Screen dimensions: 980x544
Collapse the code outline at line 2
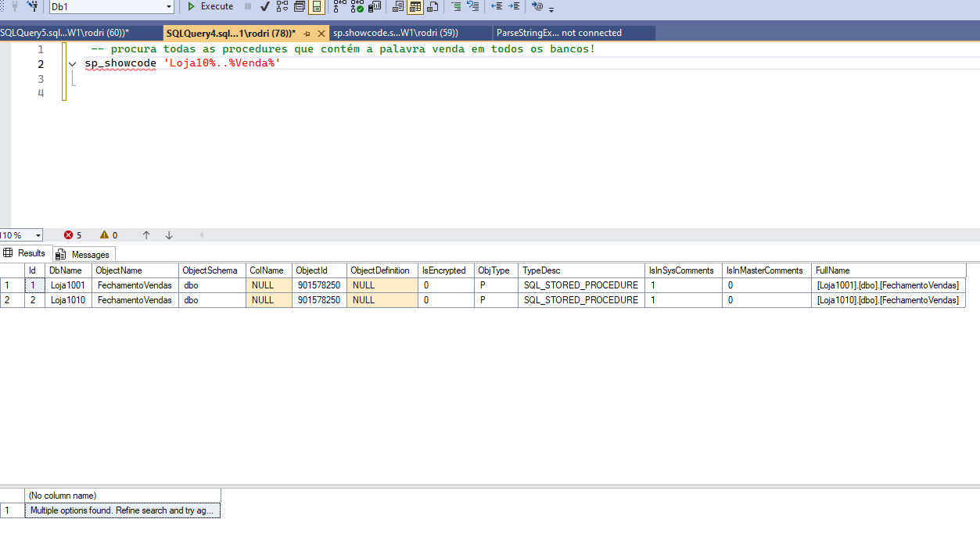tap(73, 64)
